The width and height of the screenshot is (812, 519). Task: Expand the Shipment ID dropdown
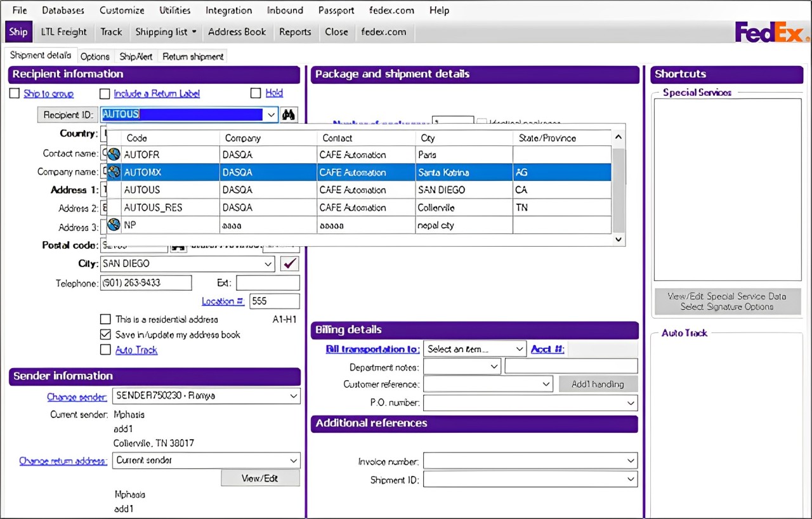pyautogui.click(x=631, y=480)
